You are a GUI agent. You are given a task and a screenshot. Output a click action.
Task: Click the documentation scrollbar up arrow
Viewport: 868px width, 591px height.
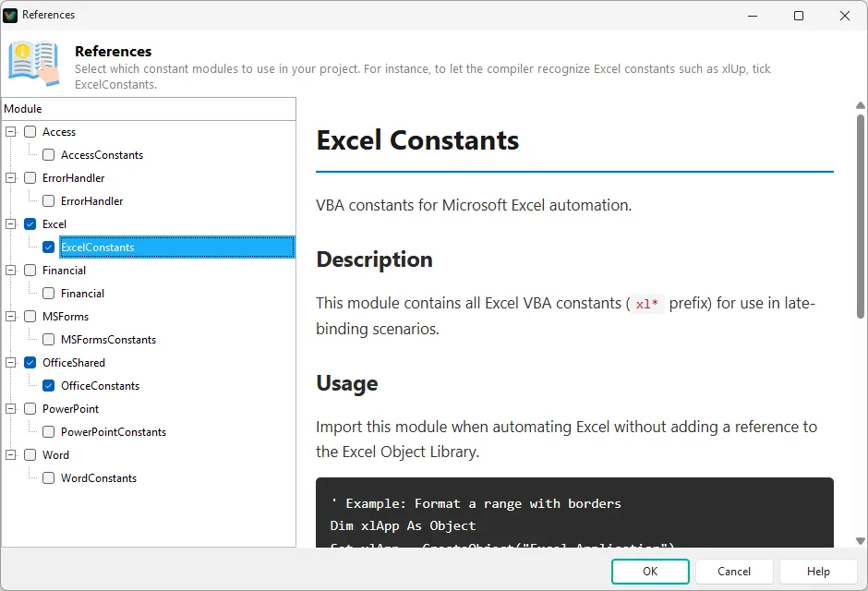pos(861,105)
